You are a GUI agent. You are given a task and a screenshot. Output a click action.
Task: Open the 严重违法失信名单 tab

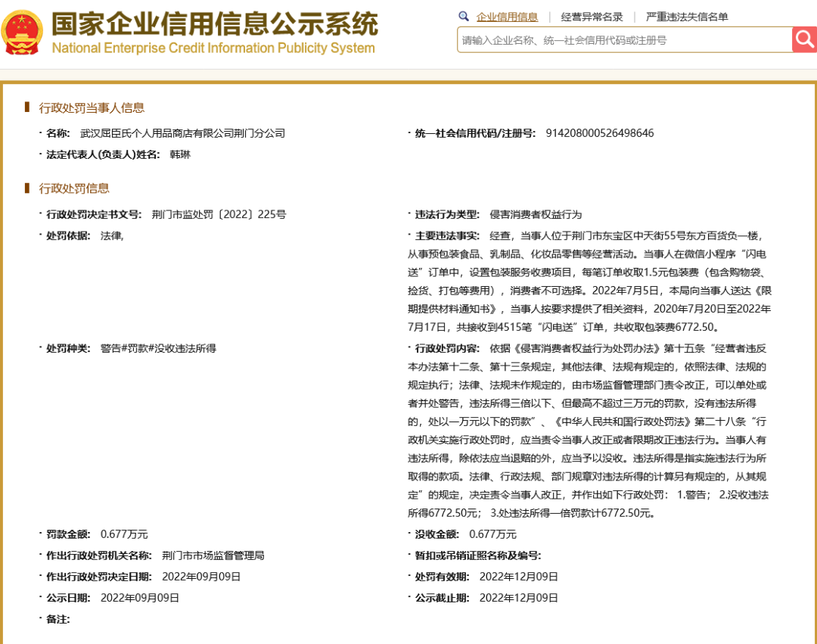(x=687, y=17)
